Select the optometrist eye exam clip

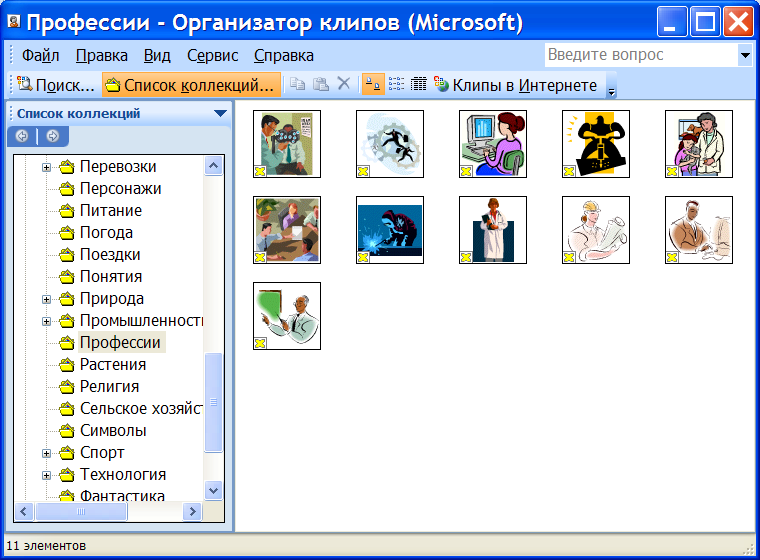[x=287, y=144]
